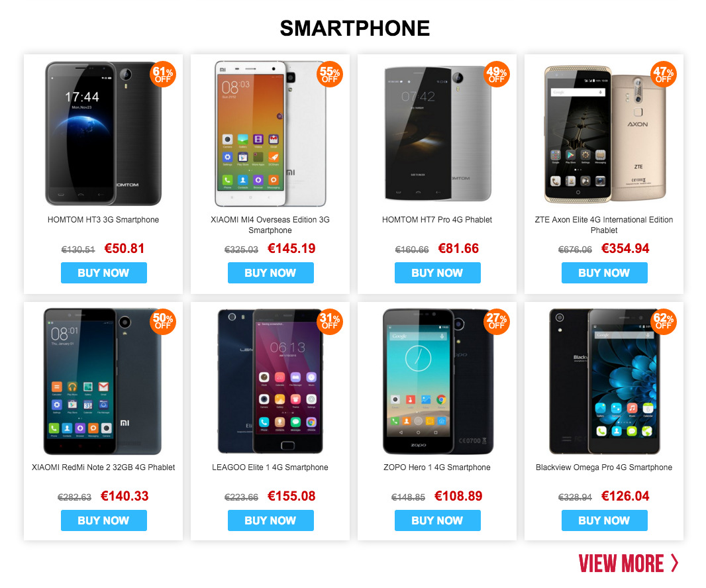Buy the XIAOMI MI4 Overseas Edition now
Screen dimensions: 706x588
[271, 273]
